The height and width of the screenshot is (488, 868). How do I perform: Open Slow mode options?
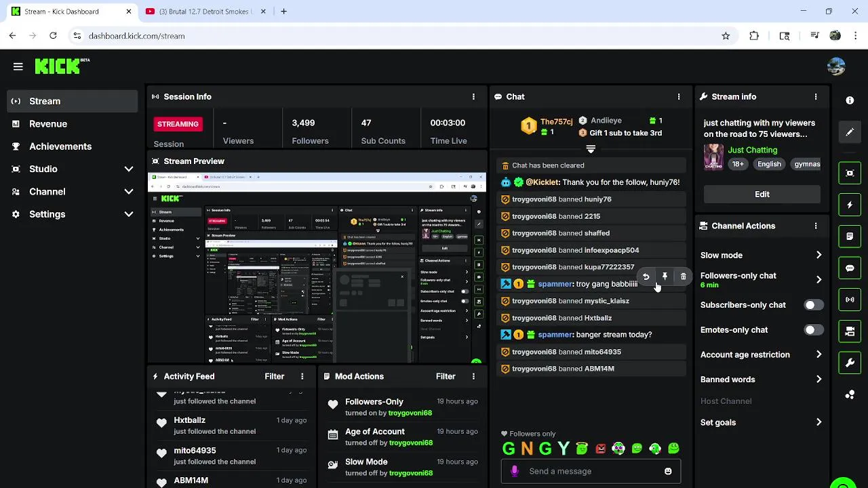click(761, 256)
